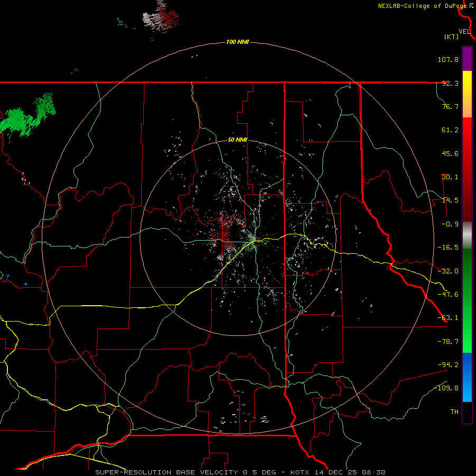Pick the green inbound segment of color bar
This screenshot has width=476, height=476.
click(x=467, y=300)
